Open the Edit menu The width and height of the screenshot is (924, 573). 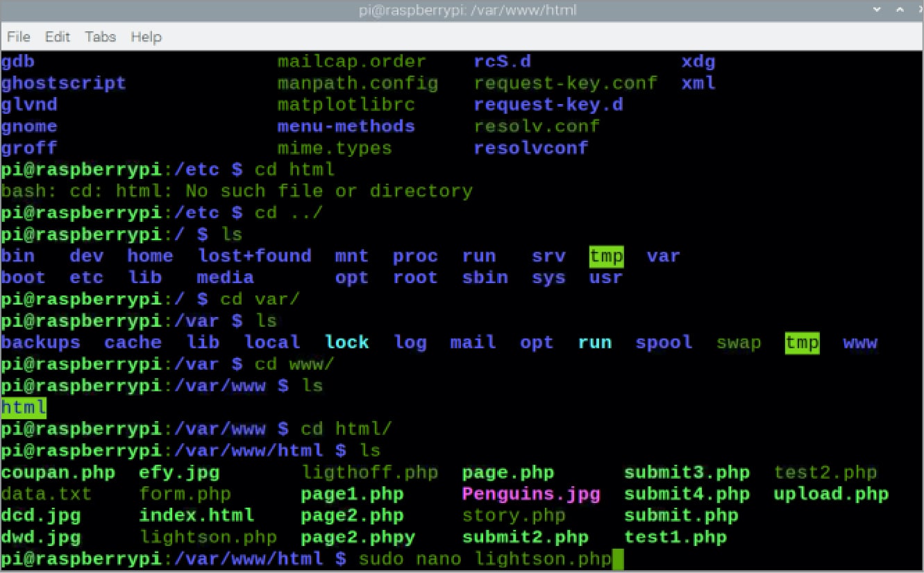pyautogui.click(x=58, y=37)
